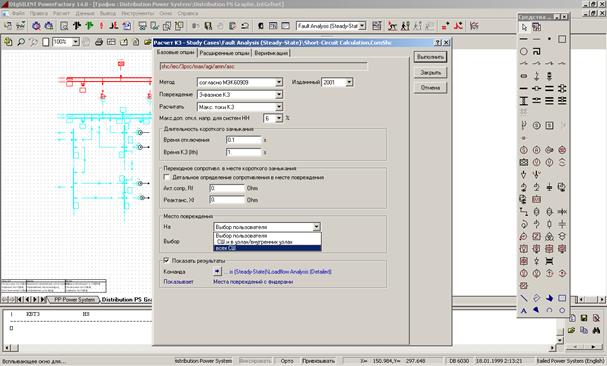Open the Distribution PS Graphic tab
Image resolution: width=607 pixels, height=366 pixels.
tap(127, 299)
